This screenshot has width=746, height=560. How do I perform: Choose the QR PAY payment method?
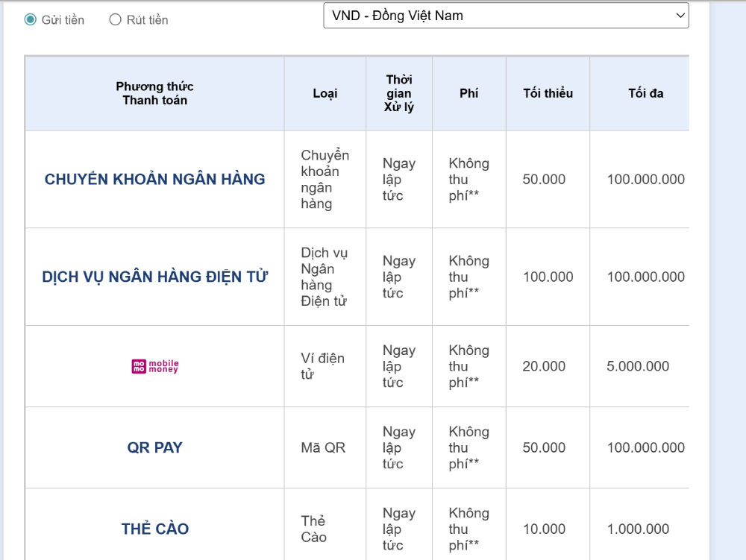[x=155, y=447]
